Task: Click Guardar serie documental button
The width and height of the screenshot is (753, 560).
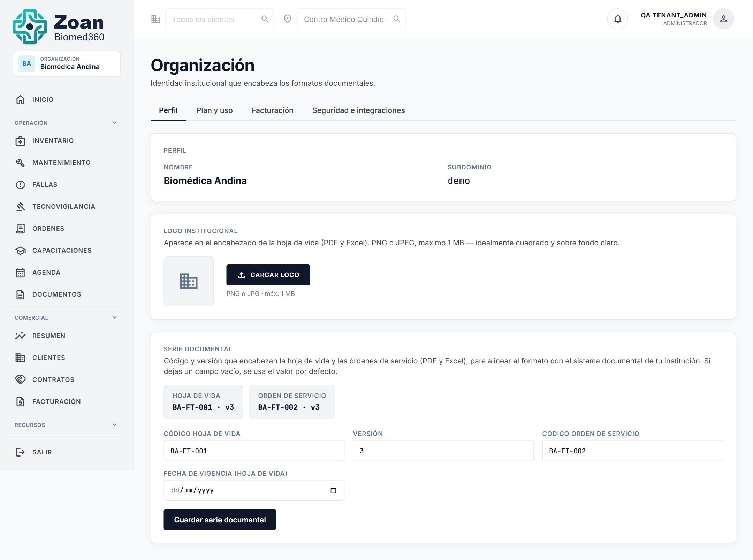Action: point(220,520)
